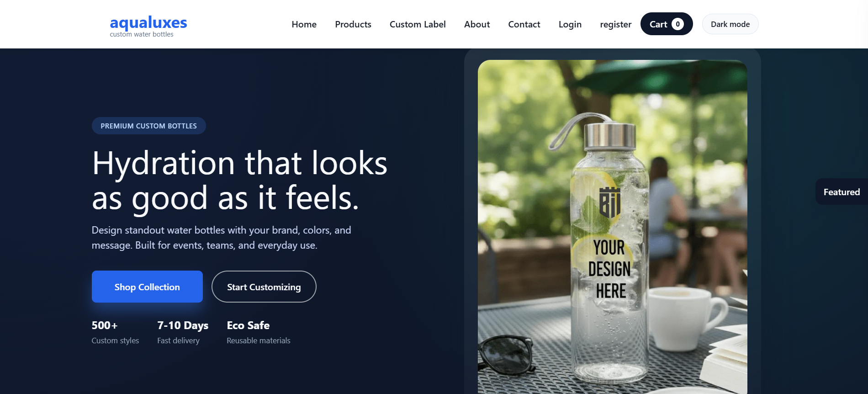Click the Login link
Viewport: 868px width, 394px height.
click(x=570, y=24)
